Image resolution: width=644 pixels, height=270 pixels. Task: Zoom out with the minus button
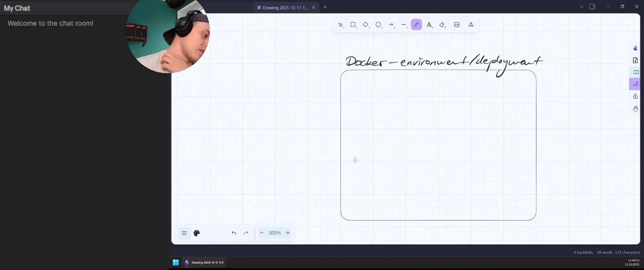pos(262,233)
